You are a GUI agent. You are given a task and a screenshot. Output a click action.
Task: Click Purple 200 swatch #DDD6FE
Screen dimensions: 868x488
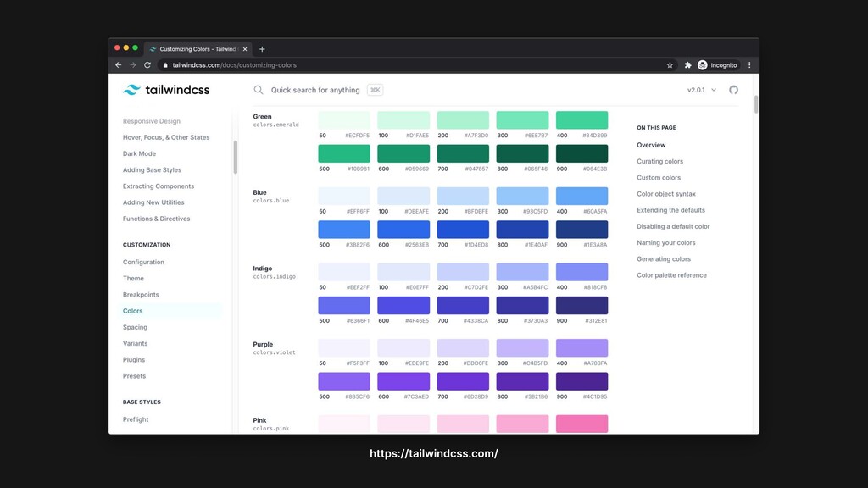(x=463, y=348)
